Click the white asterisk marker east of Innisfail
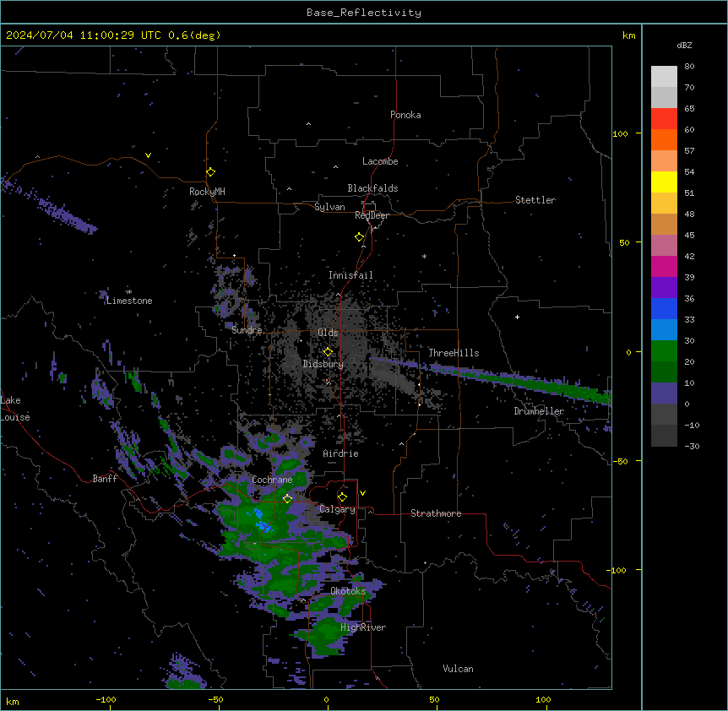The width and height of the screenshot is (728, 711). pyautogui.click(x=424, y=256)
